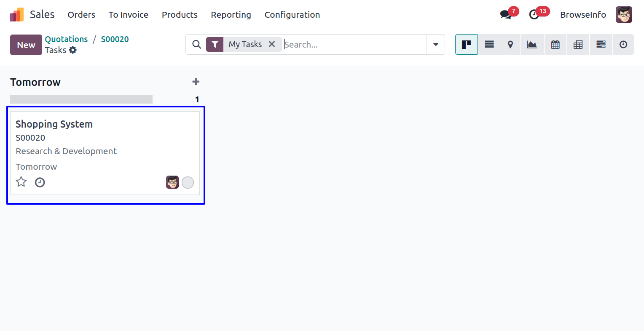The height and width of the screenshot is (331, 644).
Task: Switch to the pivot table view
Action: (578, 45)
